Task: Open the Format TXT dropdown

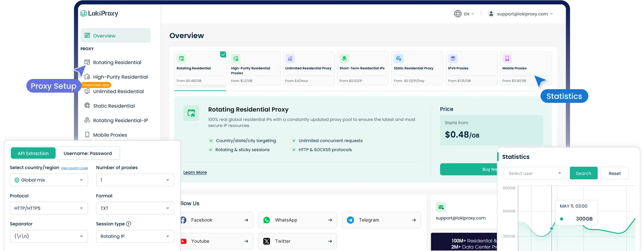Action: coord(135,208)
